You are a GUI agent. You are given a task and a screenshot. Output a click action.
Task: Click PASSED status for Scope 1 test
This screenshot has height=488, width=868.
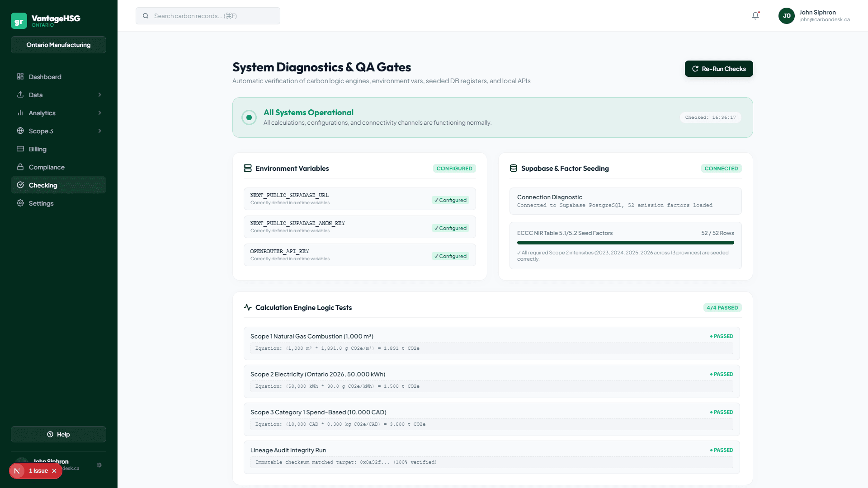[x=722, y=336]
